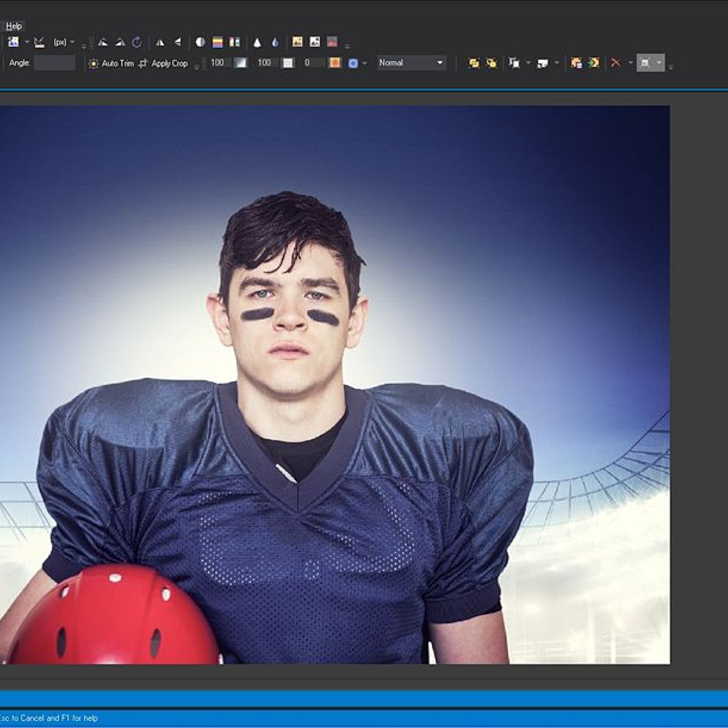Image resolution: width=728 pixels, height=728 pixels.
Task: Click the first yellow overlapping squares icon
Action: (x=474, y=63)
